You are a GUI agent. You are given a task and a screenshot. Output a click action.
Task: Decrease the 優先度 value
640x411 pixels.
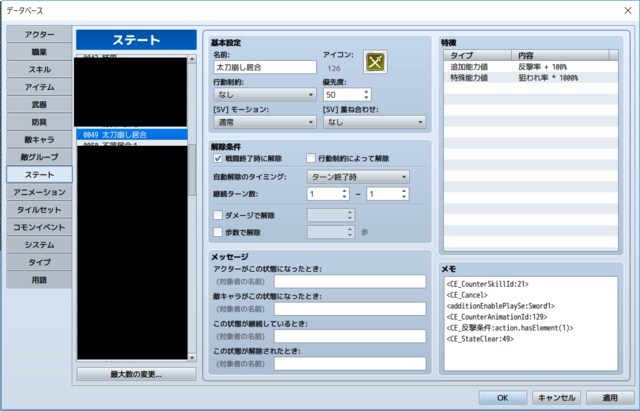[x=366, y=98]
